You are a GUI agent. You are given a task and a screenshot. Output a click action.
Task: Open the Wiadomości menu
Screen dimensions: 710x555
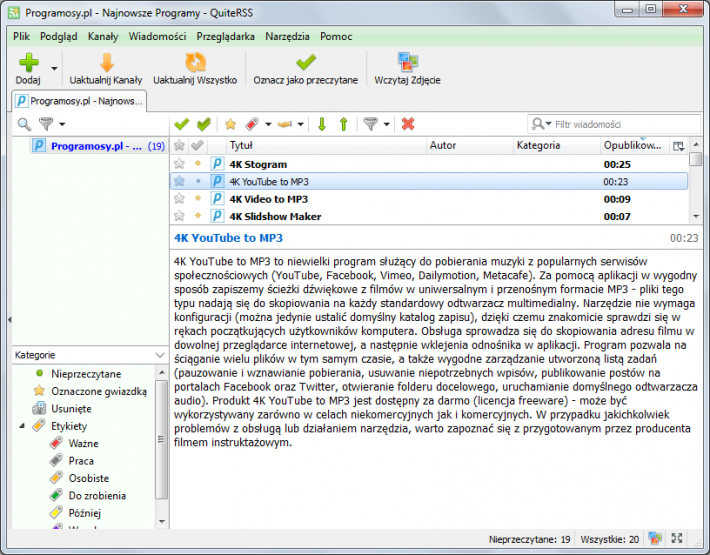[x=157, y=37]
